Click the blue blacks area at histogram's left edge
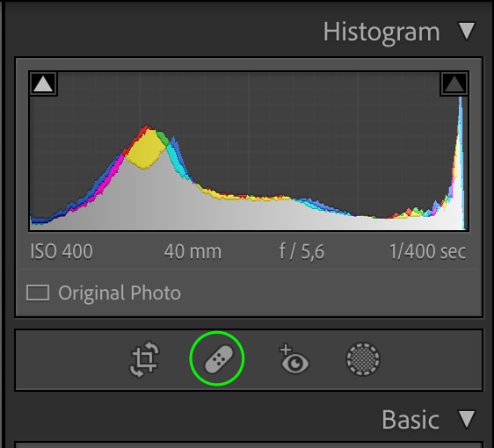This screenshot has height=448, width=494. (x=41, y=219)
